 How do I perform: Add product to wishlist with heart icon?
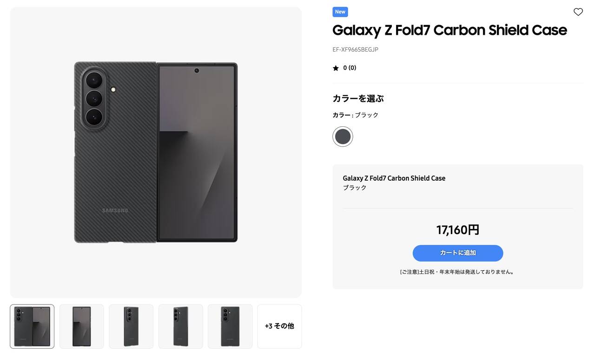[x=578, y=12]
